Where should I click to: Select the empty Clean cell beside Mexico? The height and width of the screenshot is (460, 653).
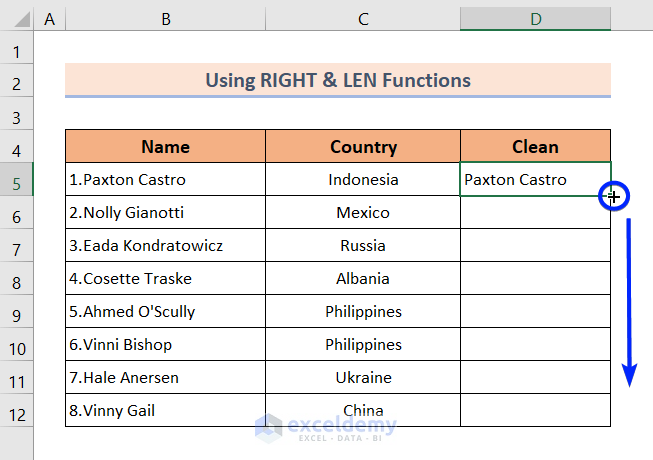pos(535,213)
